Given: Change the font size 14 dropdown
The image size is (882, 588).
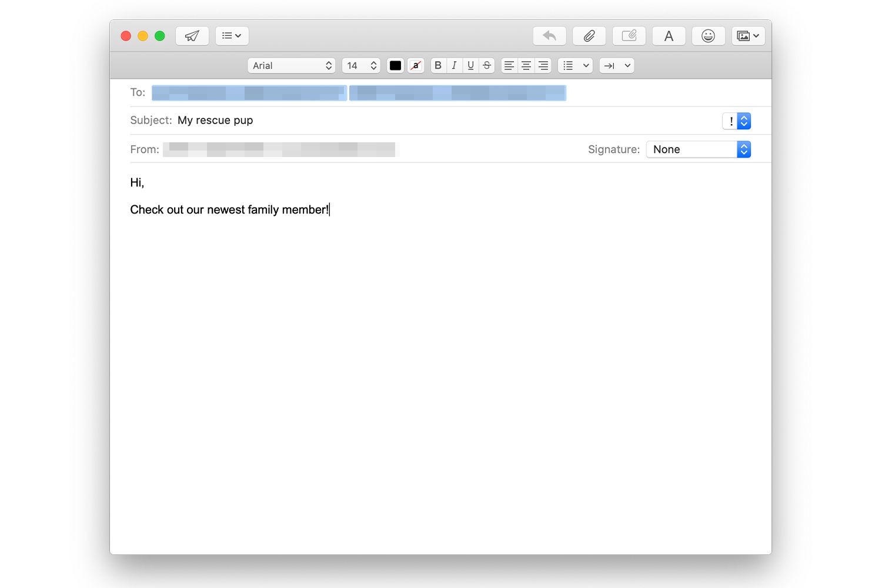Looking at the screenshot, I should pos(361,66).
